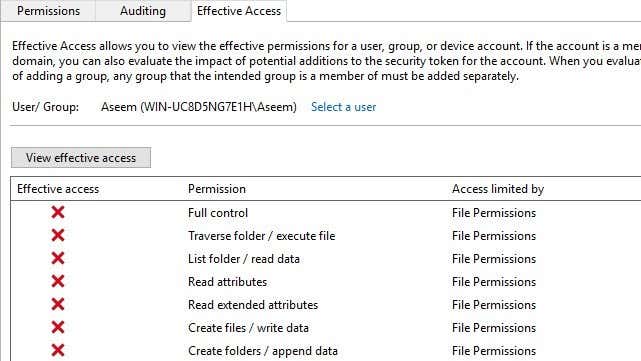Click the red X next to Read attributes

58,281
